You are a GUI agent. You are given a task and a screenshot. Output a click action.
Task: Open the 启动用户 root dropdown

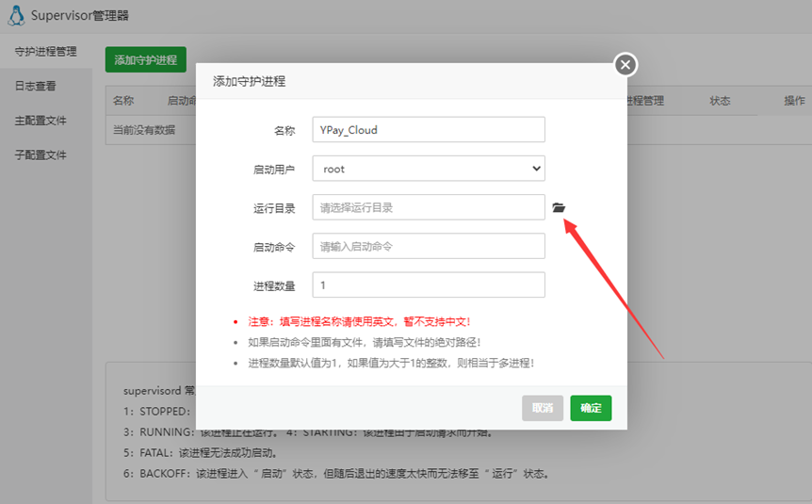429,169
